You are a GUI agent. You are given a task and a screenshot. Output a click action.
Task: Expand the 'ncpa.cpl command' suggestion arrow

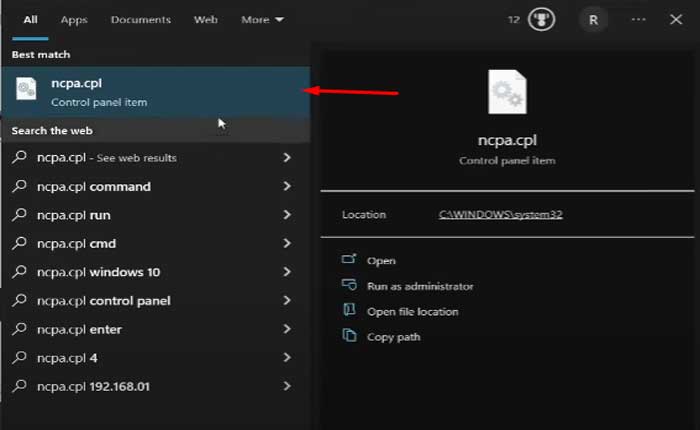coord(287,186)
